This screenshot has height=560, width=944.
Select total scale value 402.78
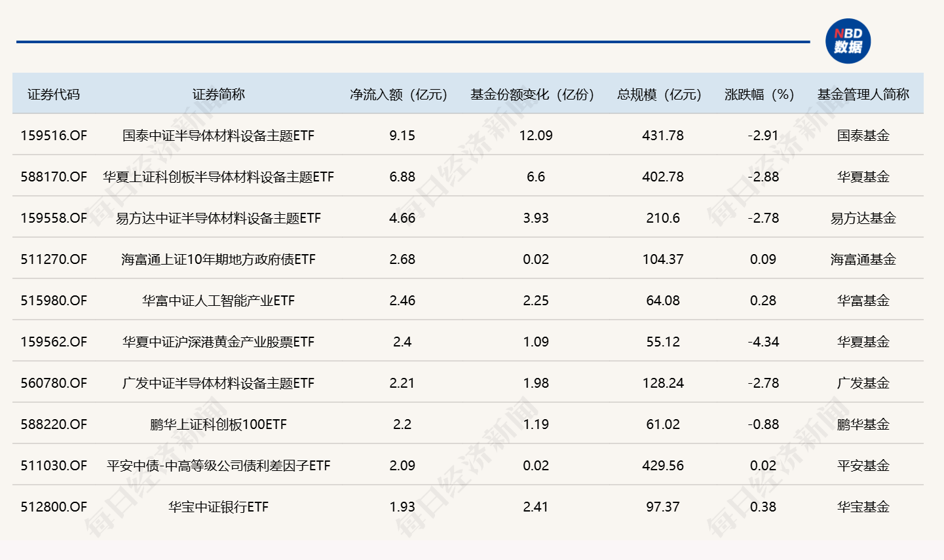663,177
